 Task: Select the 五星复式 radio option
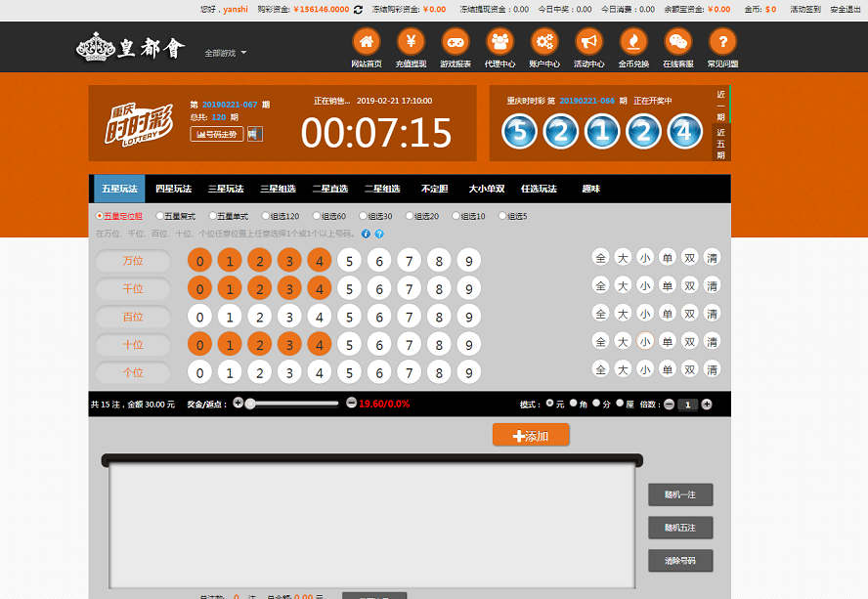(x=159, y=216)
